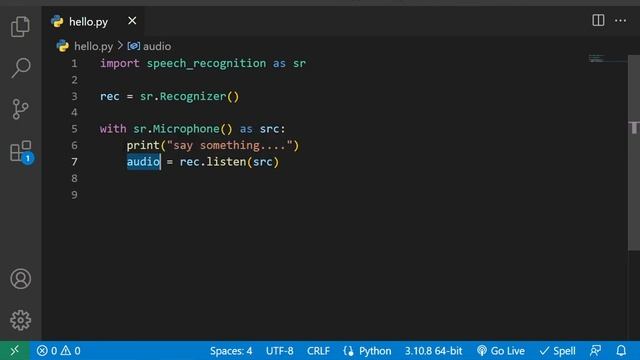Click 'listen' method on line 7
This screenshot has width=640, height=360.
(226, 162)
